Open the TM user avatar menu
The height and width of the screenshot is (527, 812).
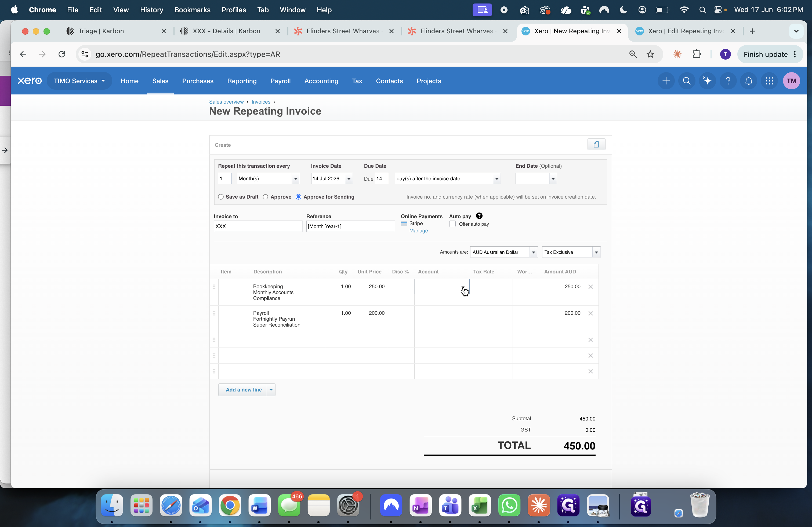791,81
